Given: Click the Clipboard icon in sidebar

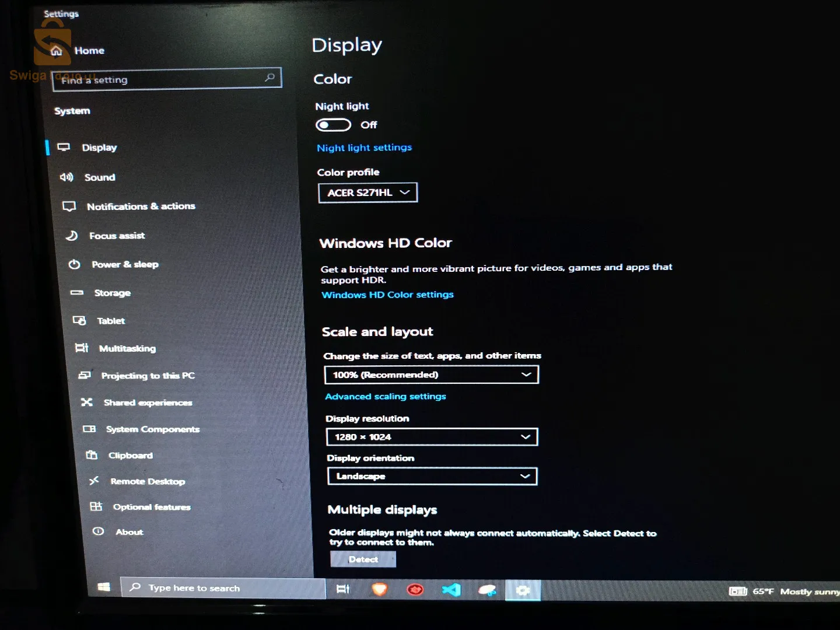Looking at the screenshot, I should pyautogui.click(x=92, y=455).
